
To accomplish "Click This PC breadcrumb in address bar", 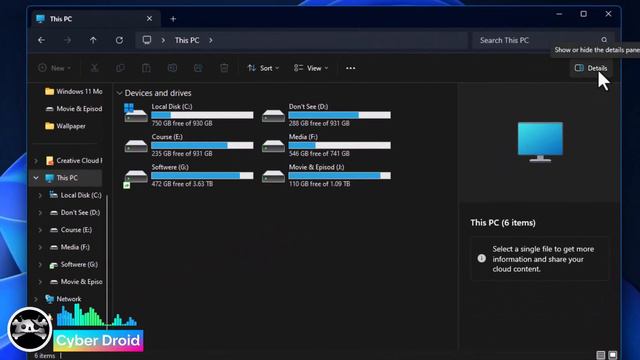I will point(187,40).
